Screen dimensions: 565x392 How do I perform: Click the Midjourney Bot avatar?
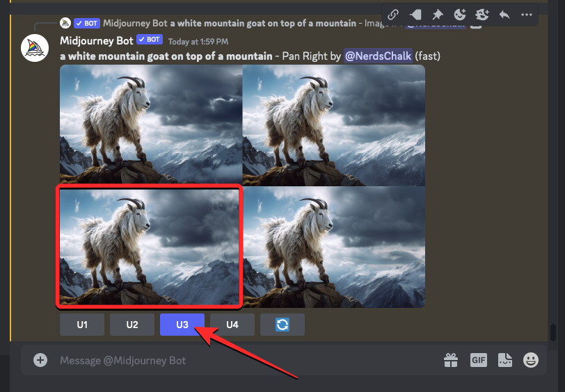[35, 48]
